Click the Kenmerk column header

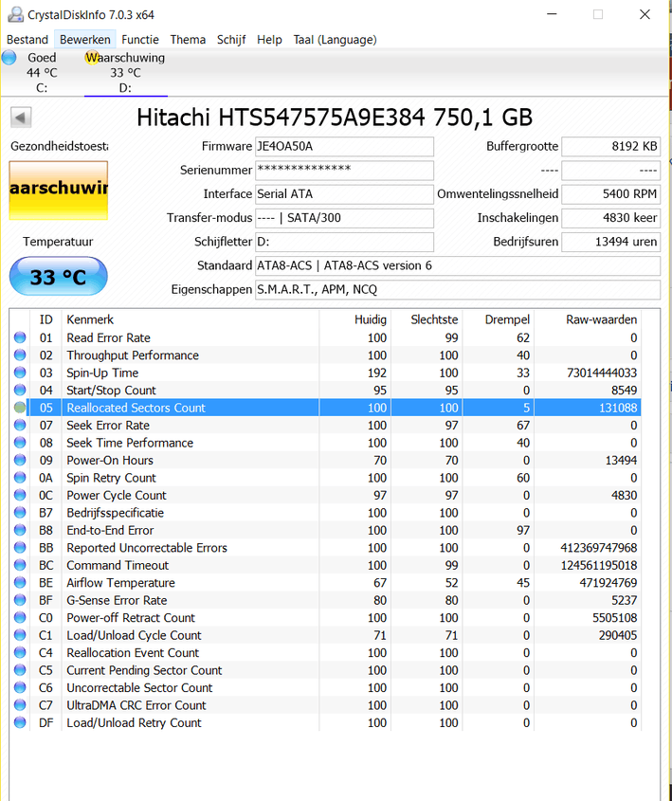[x=190, y=319]
